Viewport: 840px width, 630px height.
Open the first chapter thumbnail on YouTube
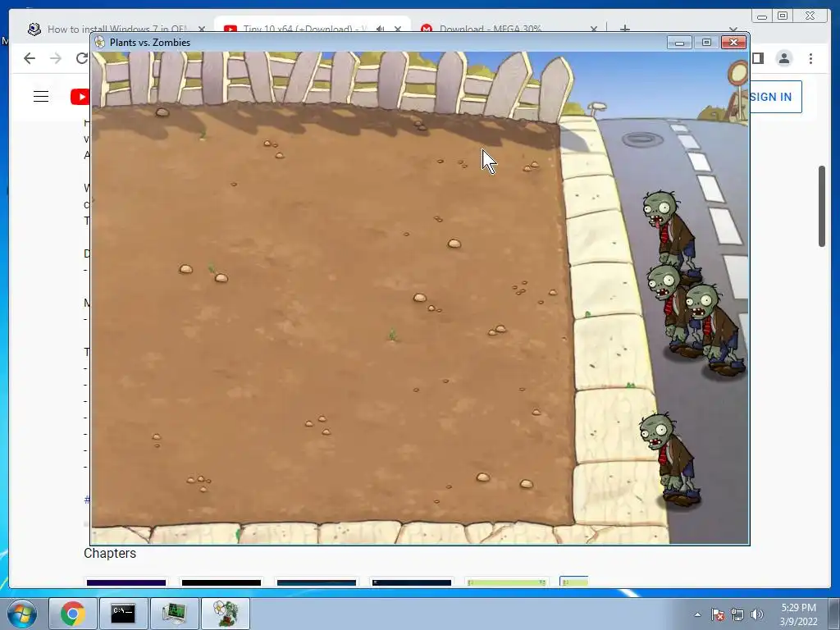126,582
